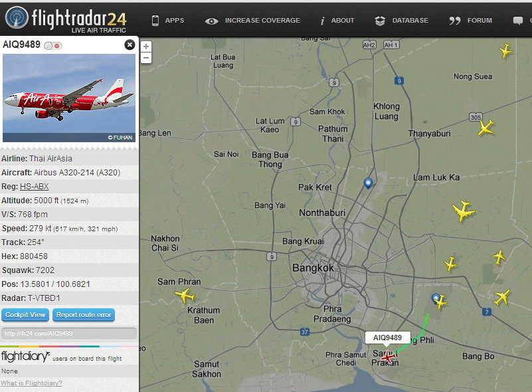
Task: Close the AIQ9489 flight info panel
Action: pyautogui.click(x=130, y=45)
